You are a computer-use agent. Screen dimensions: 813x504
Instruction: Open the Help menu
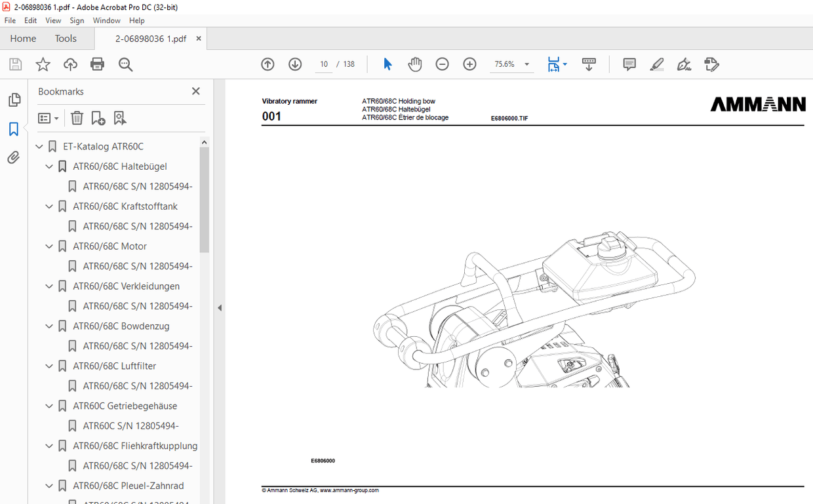click(x=136, y=20)
